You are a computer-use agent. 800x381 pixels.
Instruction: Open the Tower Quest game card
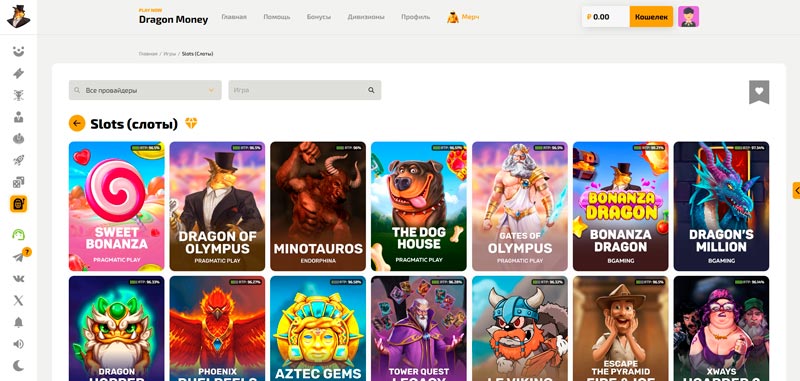pyautogui.click(x=419, y=328)
